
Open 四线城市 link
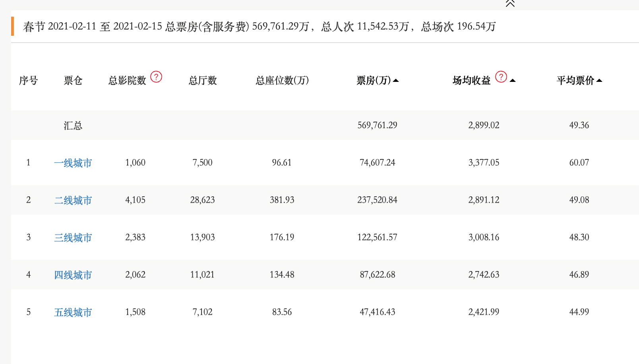[73, 275]
